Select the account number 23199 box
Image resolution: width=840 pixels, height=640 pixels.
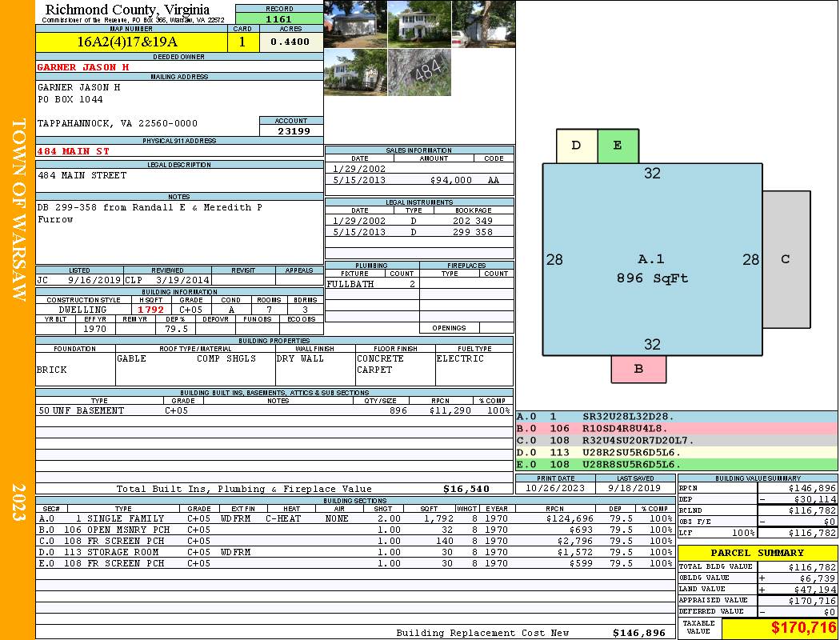pyautogui.click(x=291, y=130)
